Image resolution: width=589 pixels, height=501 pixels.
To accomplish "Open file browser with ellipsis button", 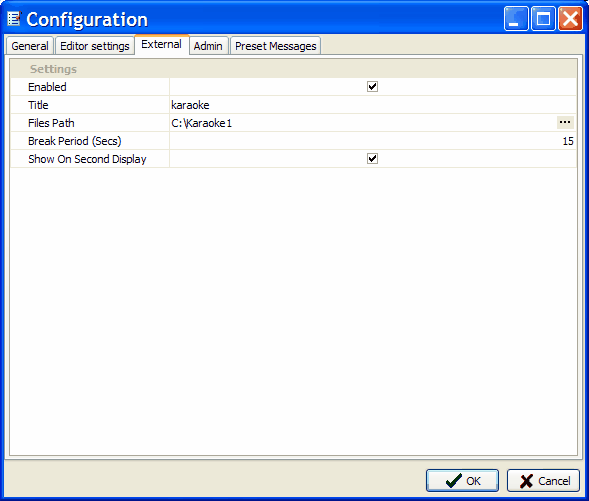I will click(x=565, y=122).
